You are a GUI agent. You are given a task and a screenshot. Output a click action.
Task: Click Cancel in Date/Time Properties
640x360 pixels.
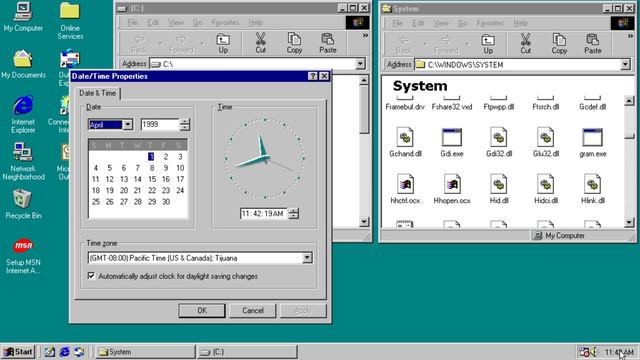click(253, 311)
